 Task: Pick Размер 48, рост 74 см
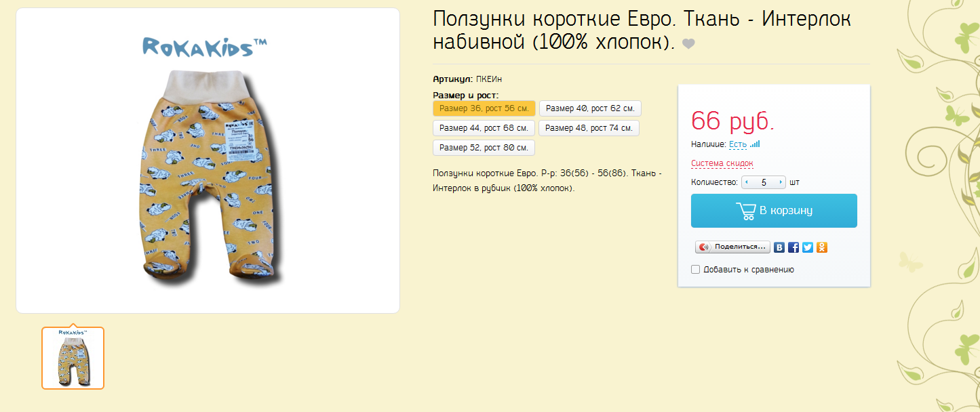tap(589, 128)
